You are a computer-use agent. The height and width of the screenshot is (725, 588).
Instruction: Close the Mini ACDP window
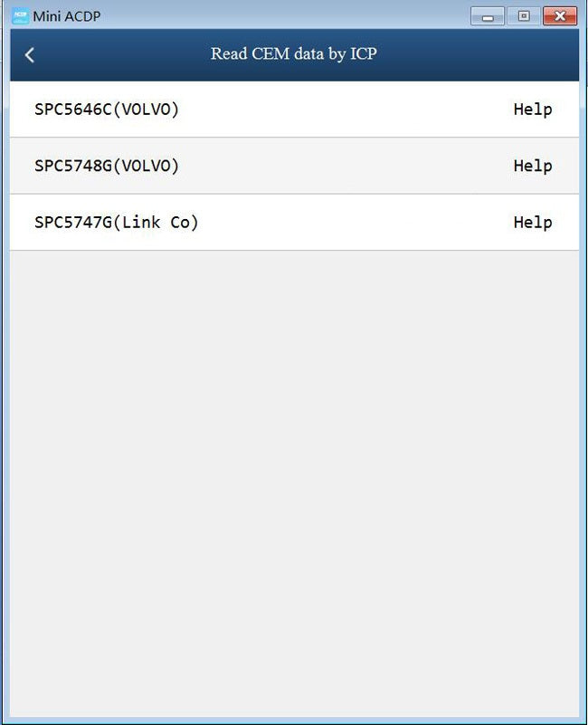tap(562, 16)
